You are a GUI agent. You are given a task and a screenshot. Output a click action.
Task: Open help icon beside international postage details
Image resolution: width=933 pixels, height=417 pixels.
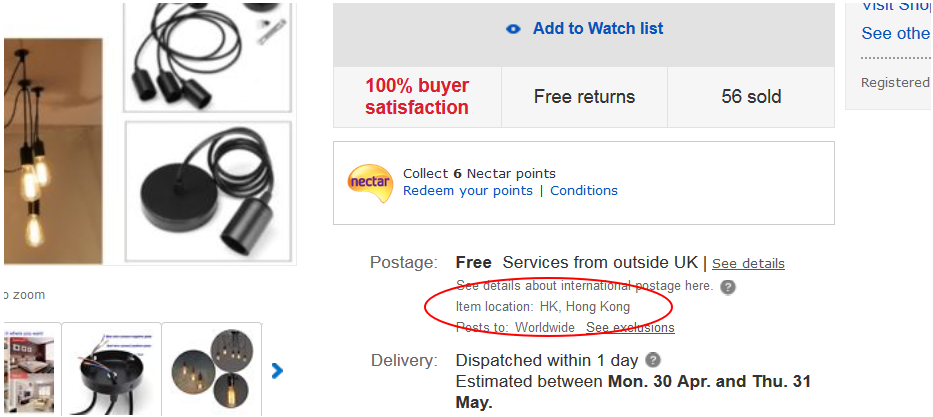(x=728, y=286)
